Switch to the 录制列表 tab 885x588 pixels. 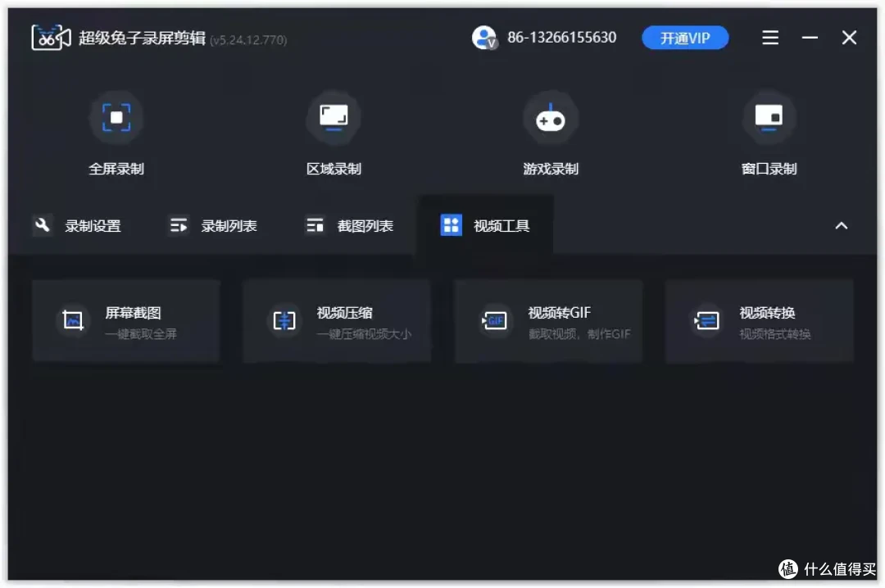[213, 226]
